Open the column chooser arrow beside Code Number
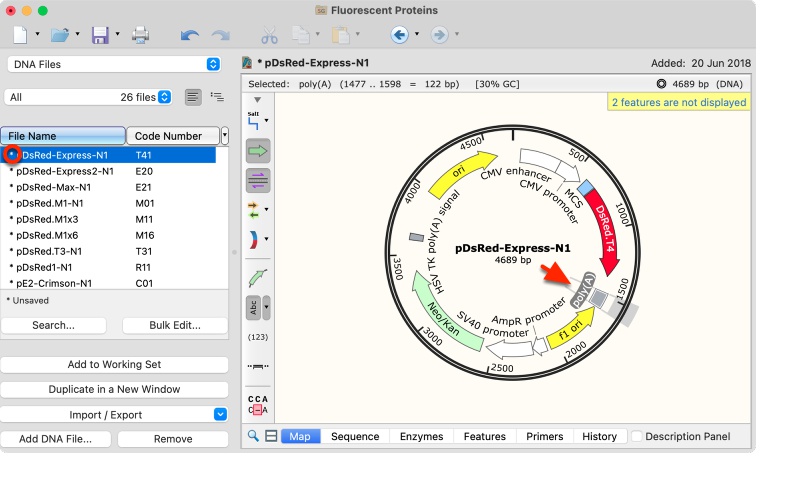The height and width of the screenshot is (479, 800). [224, 136]
